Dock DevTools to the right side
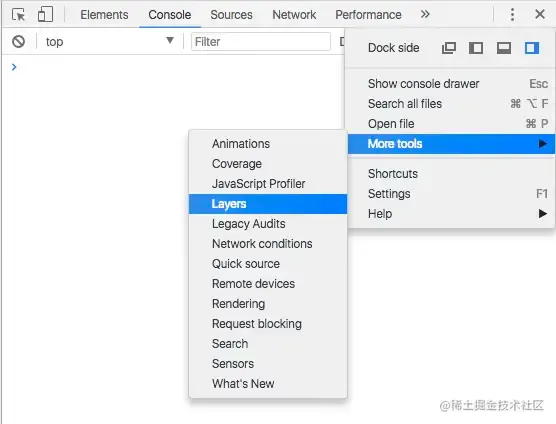 (532, 48)
